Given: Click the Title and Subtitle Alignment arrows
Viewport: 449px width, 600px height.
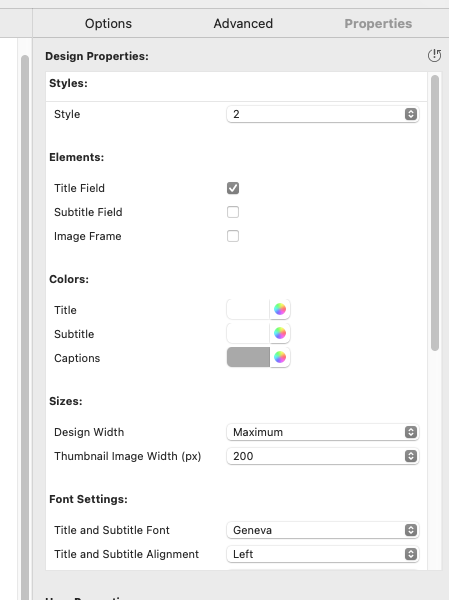Looking at the screenshot, I should point(411,554).
